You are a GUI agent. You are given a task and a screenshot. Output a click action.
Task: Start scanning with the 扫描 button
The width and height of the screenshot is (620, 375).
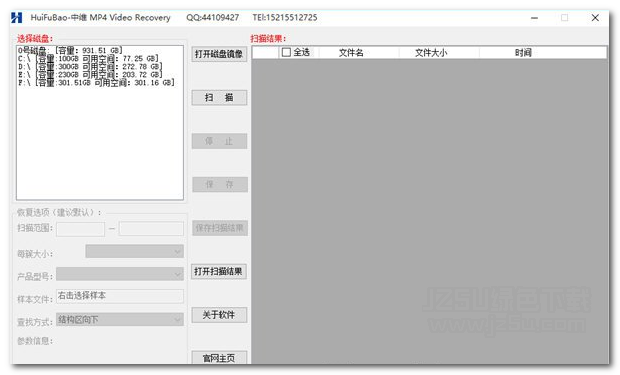(219, 98)
